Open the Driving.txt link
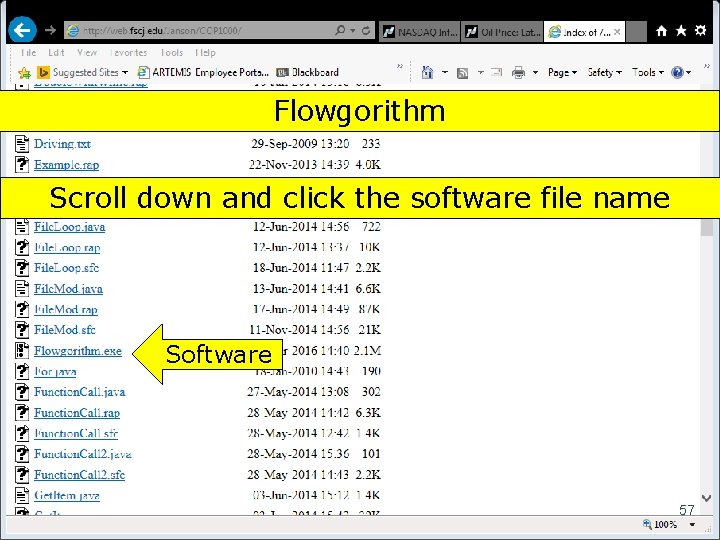Image resolution: width=720 pixels, height=540 pixels. (62, 144)
